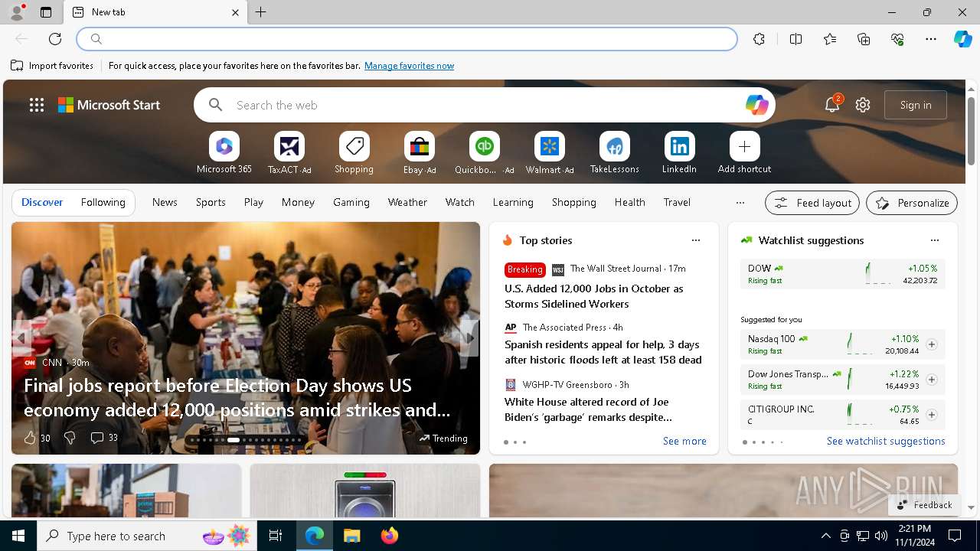Viewport: 980px width, 551px height.
Task: Open the Favorites star icon
Action: pyautogui.click(x=830, y=39)
